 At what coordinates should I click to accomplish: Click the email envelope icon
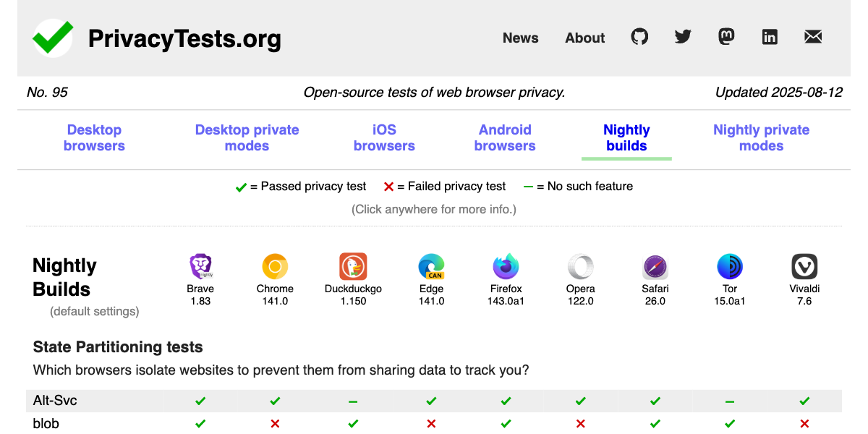(813, 37)
